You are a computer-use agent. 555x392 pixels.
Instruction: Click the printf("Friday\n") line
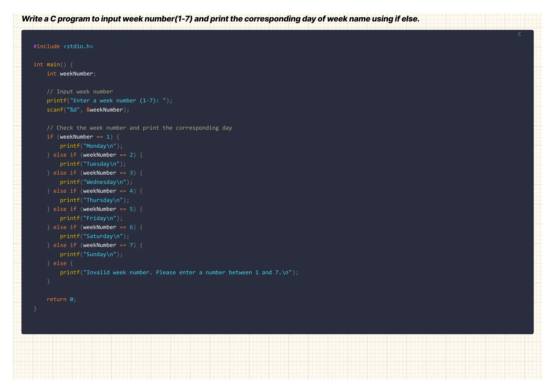click(x=91, y=218)
